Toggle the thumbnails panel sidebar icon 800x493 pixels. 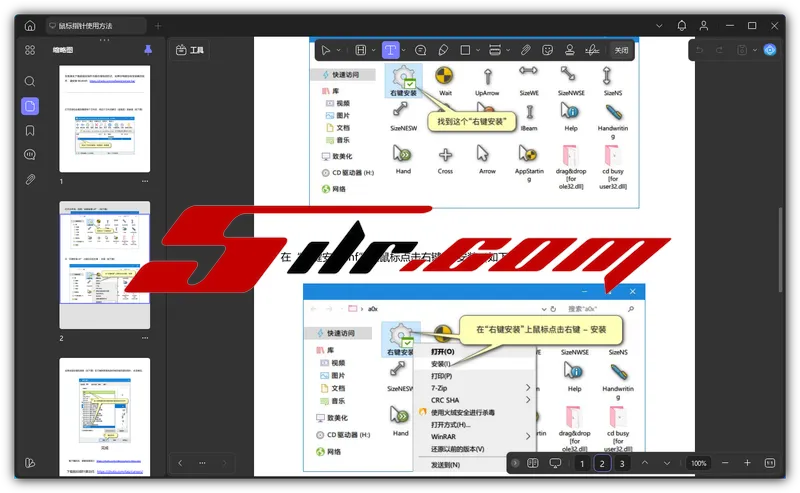30,106
